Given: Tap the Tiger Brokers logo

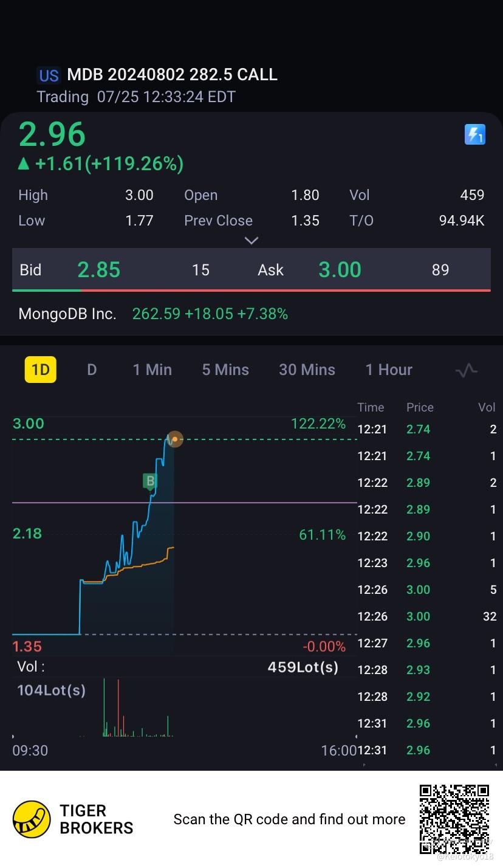Looking at the screenshot, I should tap(32, 819).
